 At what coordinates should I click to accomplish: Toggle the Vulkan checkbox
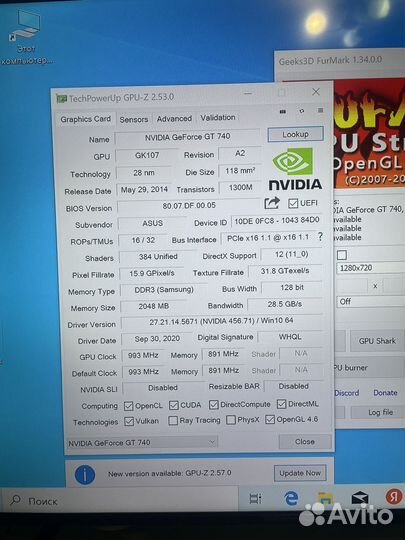click(x=129, y=421)
